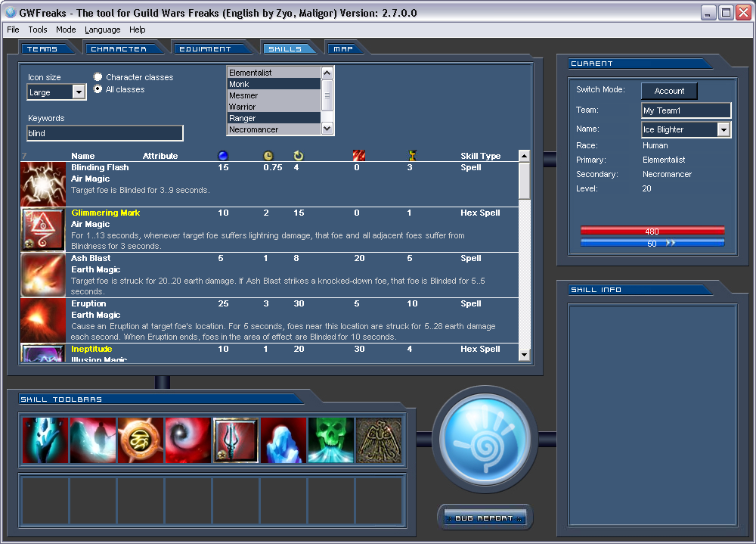Click the red damage column icon
The image size is (756, 544).
pyautogui.click(x=358, y=155)
